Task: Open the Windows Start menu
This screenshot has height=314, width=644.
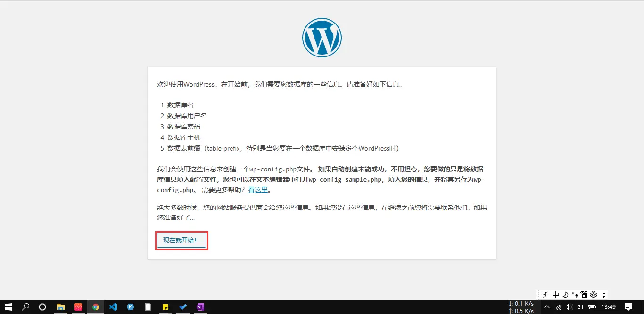Action: click(x=9, y=307)
